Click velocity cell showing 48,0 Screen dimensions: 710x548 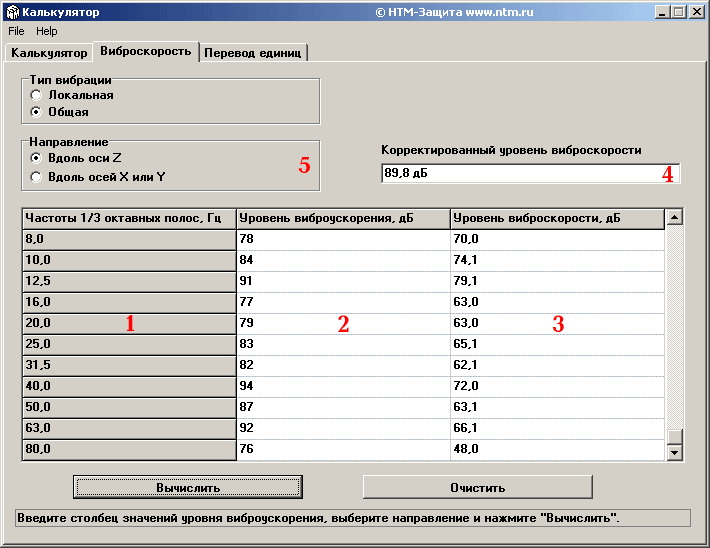click(557, 450)
